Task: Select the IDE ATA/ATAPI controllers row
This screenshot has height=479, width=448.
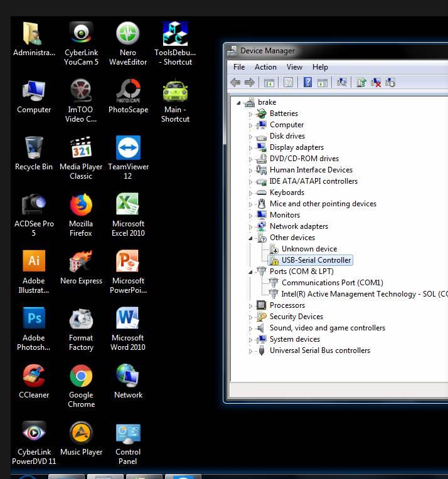Action: pyautogui.click(x=314, y=181)
